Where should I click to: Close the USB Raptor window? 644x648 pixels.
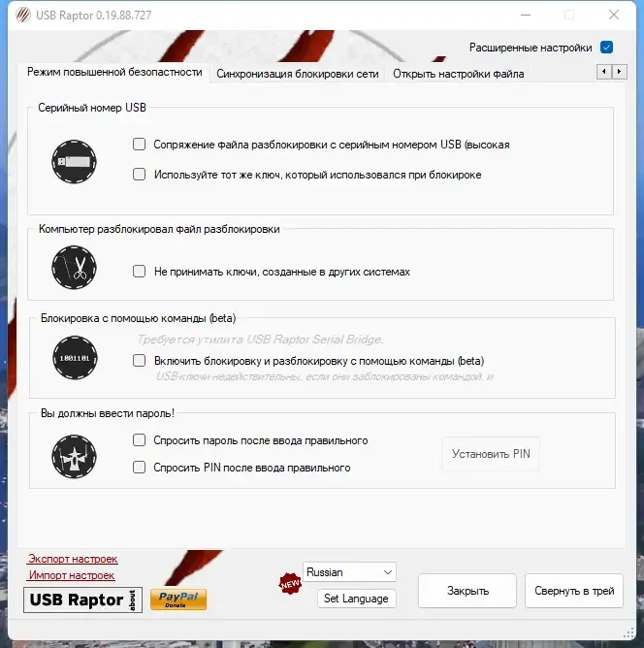[x=614, y=15]
